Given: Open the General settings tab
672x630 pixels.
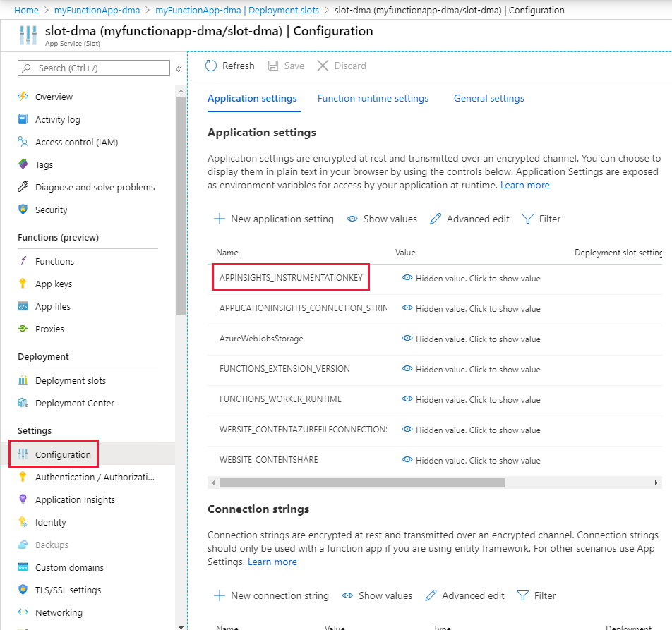Looking at the screenshot, I should pos(488,98).
